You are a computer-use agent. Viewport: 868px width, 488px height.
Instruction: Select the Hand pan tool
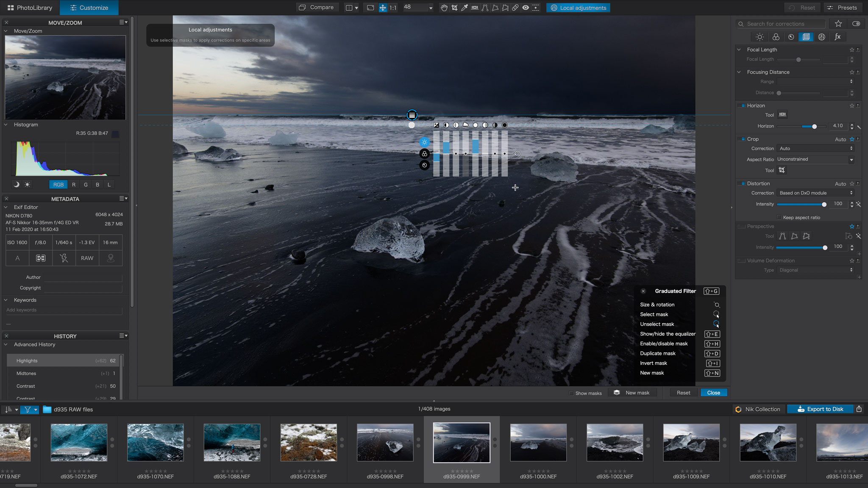click(444, 8)
